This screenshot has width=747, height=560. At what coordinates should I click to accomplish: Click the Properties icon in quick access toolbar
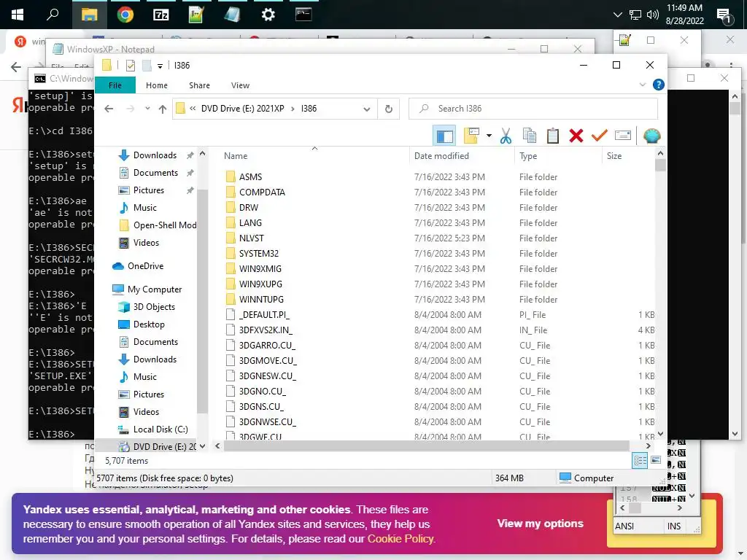(130, 65)
